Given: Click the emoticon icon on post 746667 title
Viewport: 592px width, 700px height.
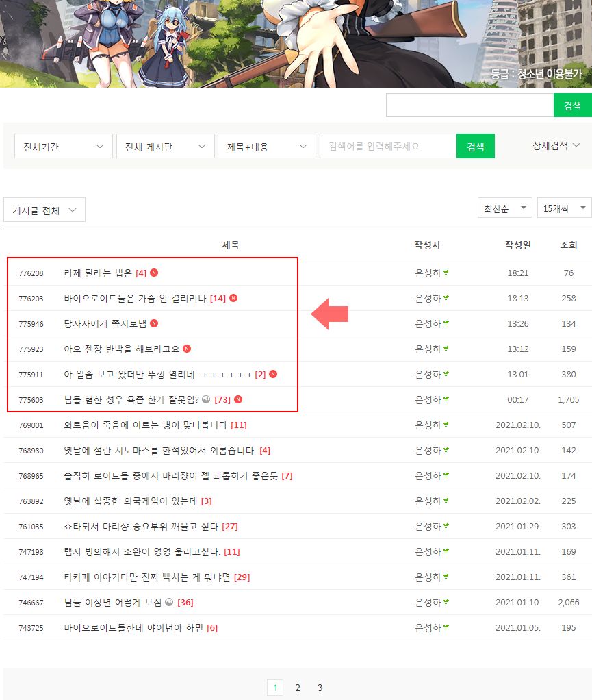Looking at the screenshot, I should coord(169,602).
